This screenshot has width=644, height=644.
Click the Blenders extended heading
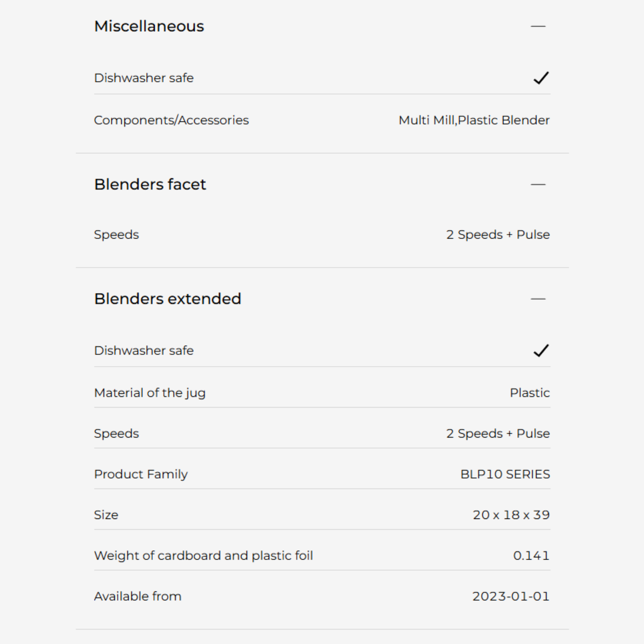[x=168, y=299]
